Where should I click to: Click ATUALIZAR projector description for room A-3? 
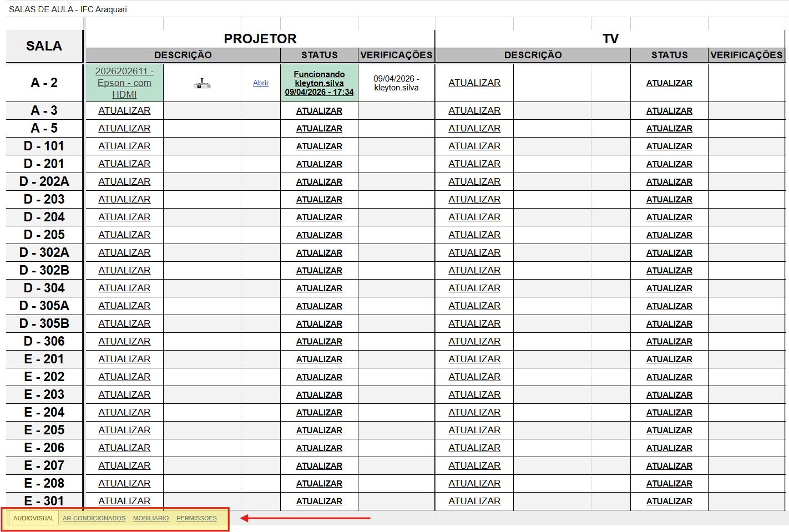tap(124, 110)
